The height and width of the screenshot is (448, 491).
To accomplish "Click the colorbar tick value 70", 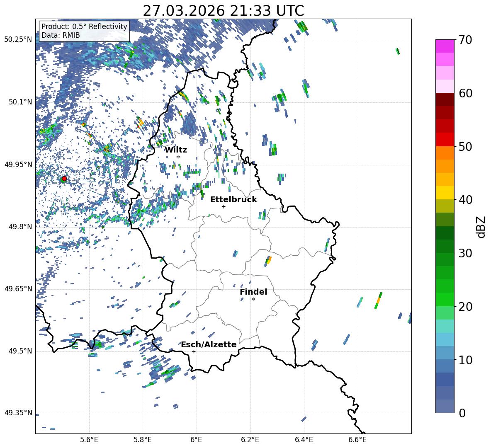I will point(465,40).
